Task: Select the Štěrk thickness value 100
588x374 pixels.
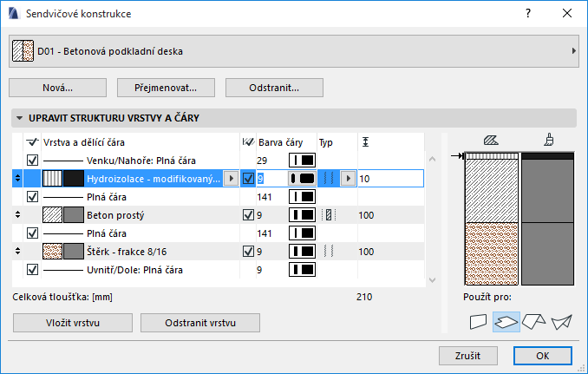Action: pos(366,252)
